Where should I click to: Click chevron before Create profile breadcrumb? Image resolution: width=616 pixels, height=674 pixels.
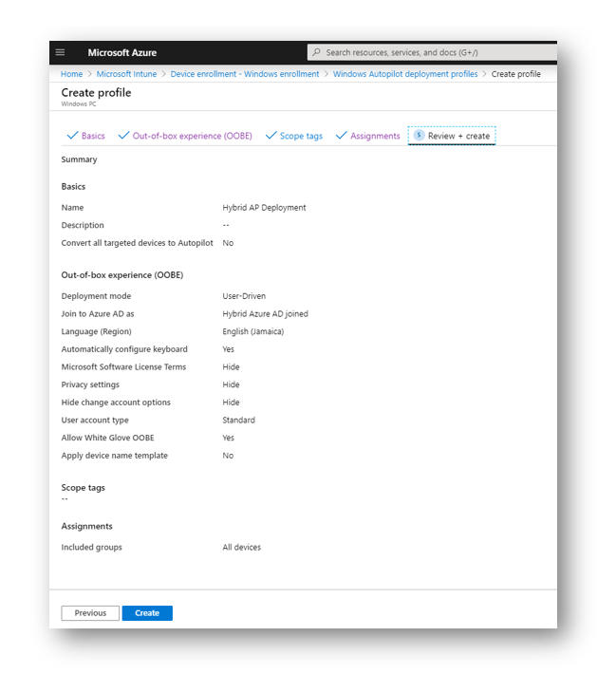484,74
